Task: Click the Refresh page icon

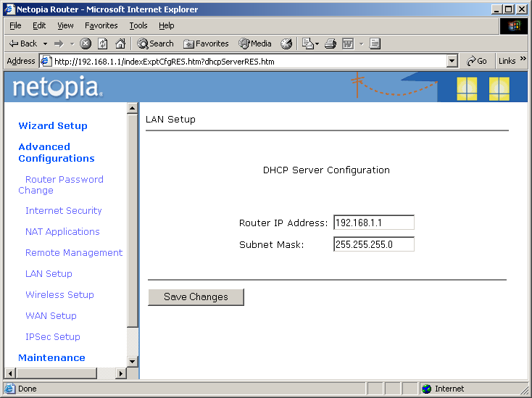Action: [x=103, y=43]
